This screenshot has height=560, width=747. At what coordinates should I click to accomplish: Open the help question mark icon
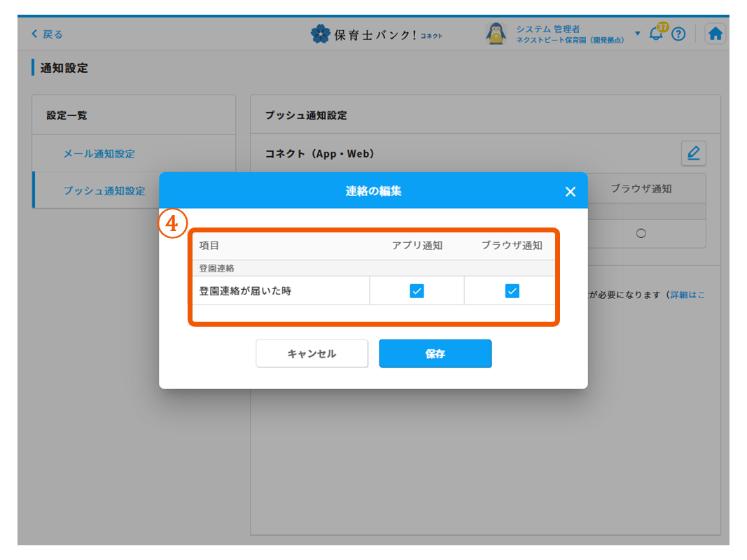pos(678,34)
